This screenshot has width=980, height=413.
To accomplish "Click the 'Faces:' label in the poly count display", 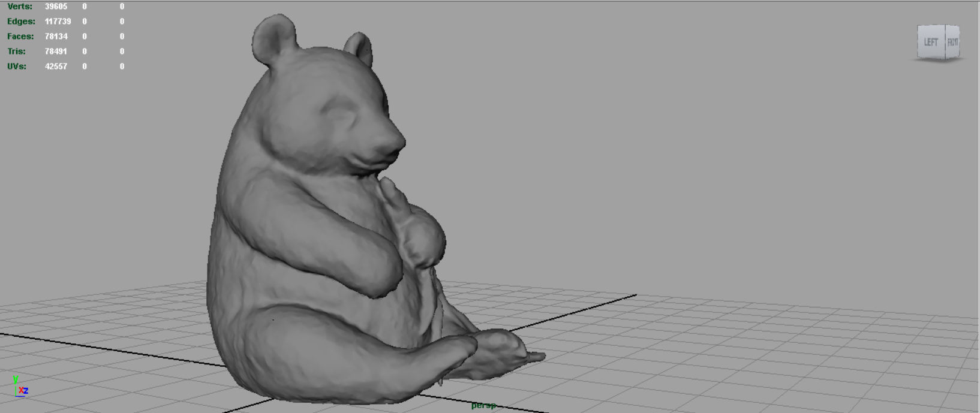I will pyautogui.click(x=20, y=37).
